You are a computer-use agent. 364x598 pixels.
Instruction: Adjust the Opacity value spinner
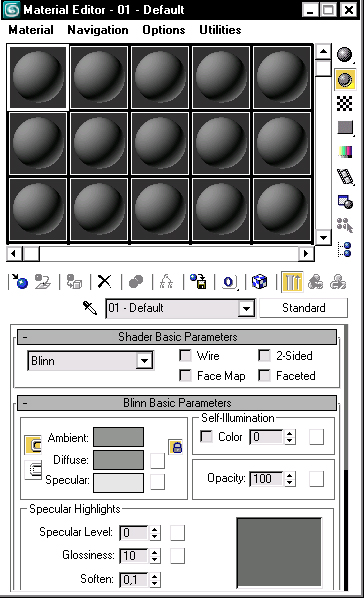(290, 479)
